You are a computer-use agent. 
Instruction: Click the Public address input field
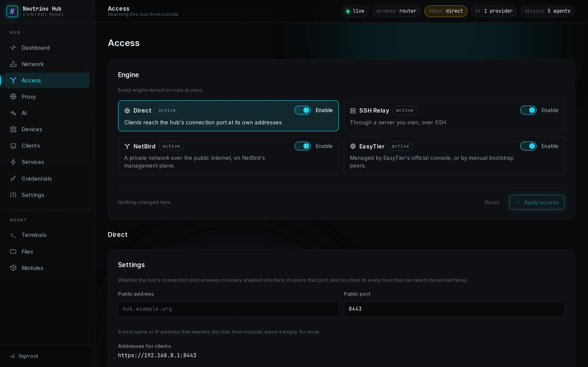[228, 309]
